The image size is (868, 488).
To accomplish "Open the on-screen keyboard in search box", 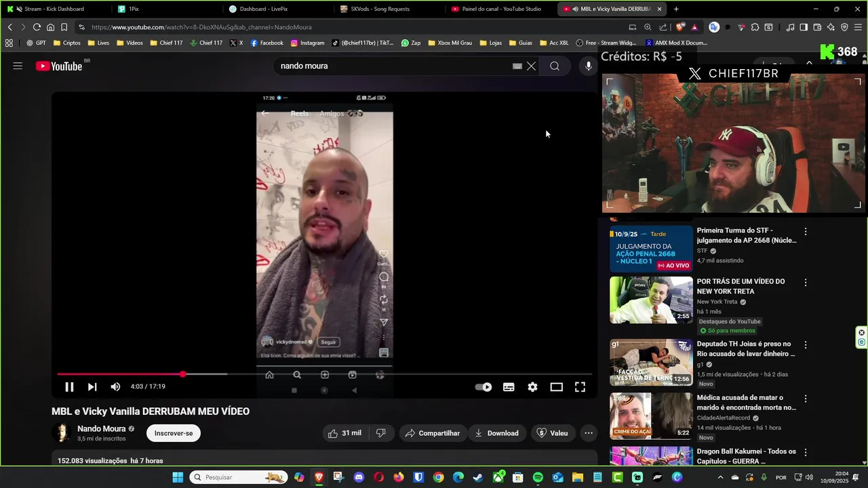I will pyautogui.click(x=517, y=66).
